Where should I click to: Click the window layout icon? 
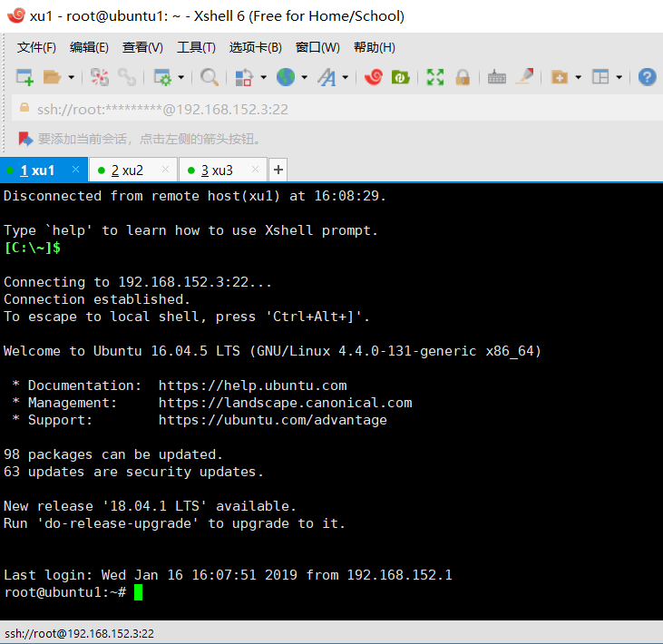tap(600, 77)
